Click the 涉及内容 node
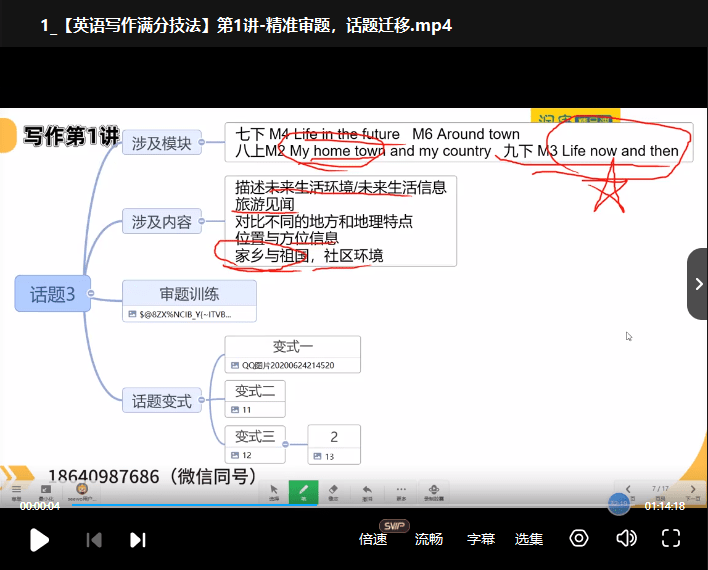 (x=162, y=221)
